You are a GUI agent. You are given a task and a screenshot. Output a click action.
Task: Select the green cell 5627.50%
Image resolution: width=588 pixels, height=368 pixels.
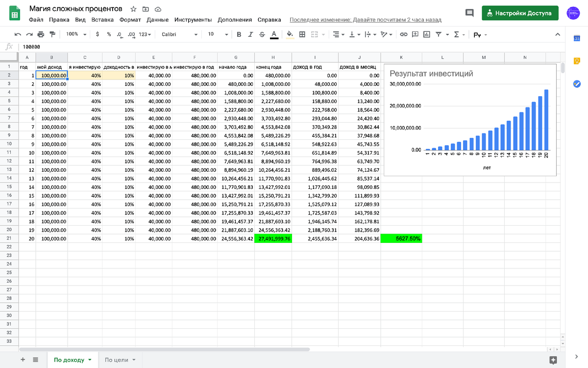[x=401, y=238]
